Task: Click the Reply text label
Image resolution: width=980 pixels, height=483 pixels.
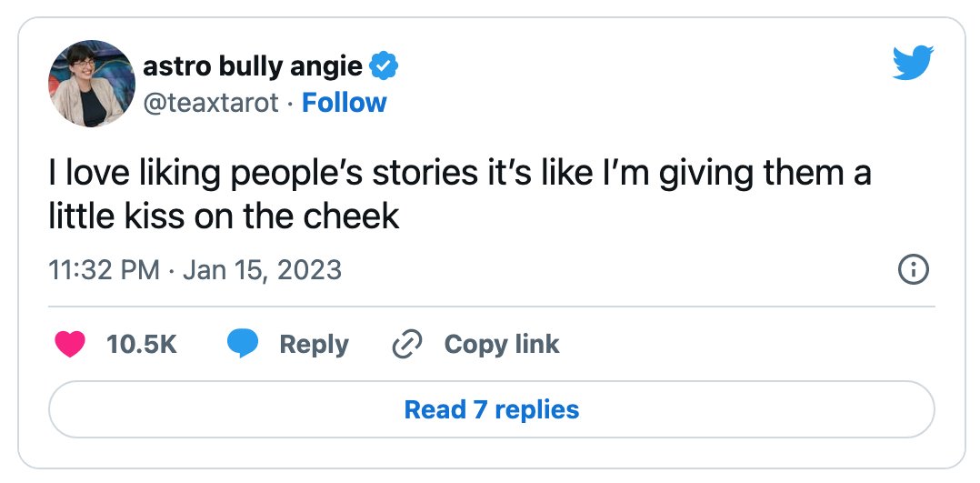Action: point(314,345)
